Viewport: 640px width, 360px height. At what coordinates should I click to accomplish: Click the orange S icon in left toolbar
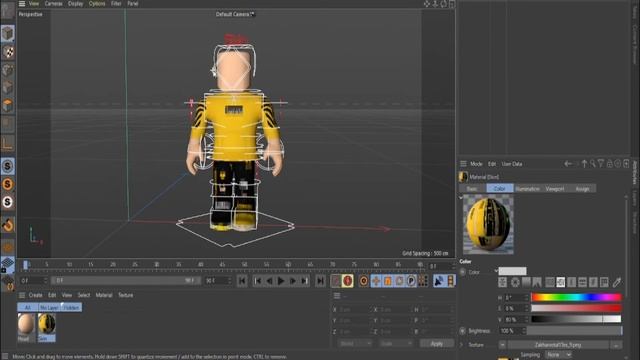tap(8, 184)
